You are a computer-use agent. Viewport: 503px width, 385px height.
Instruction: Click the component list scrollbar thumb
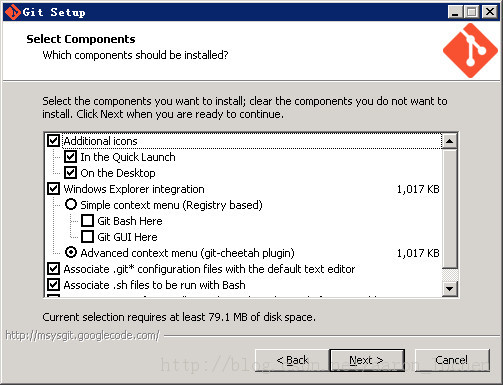click(449, 208)
